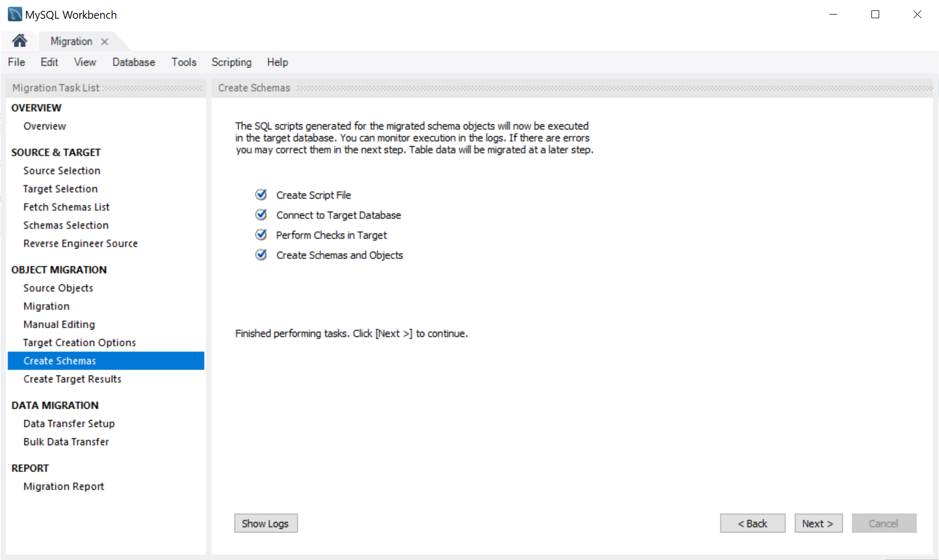Select Data Transfer Setup step

coord(69,423)
